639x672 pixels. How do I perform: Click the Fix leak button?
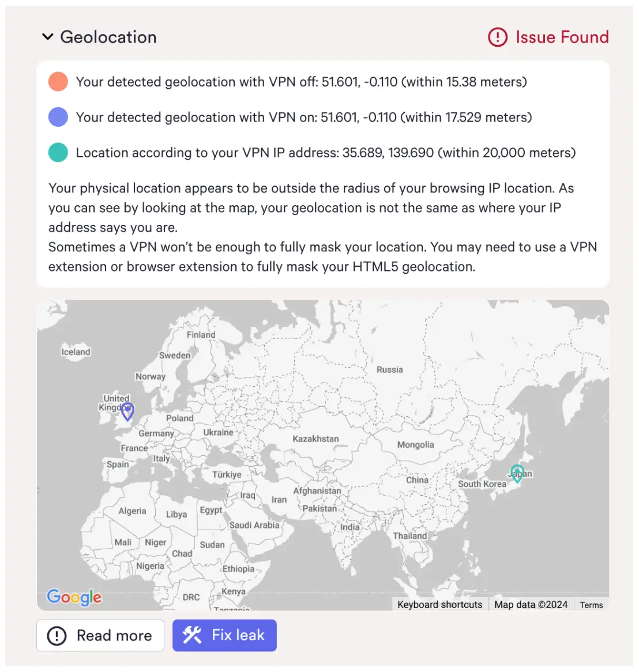pyautogui.click(x=224, y=635)
